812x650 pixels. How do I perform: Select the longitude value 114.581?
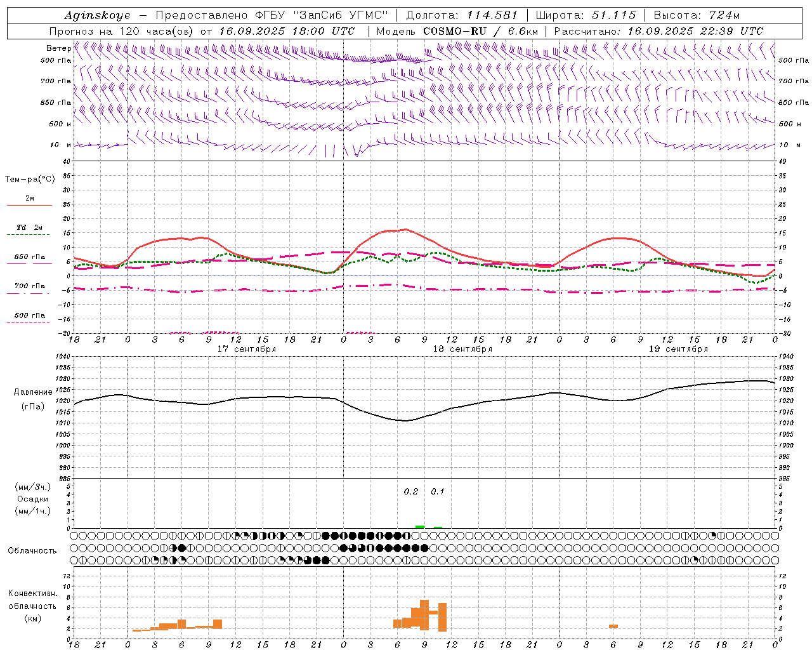pyautogui.click(x=492, y=15)
